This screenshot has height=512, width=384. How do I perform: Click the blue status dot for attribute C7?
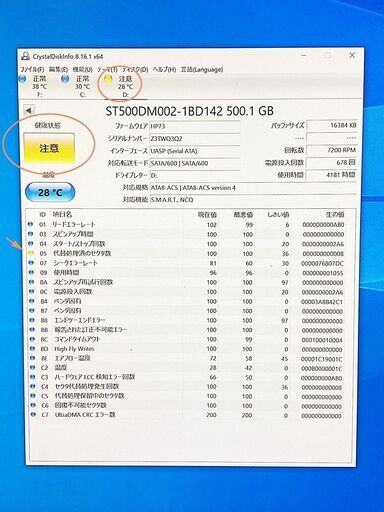(33, 415)
